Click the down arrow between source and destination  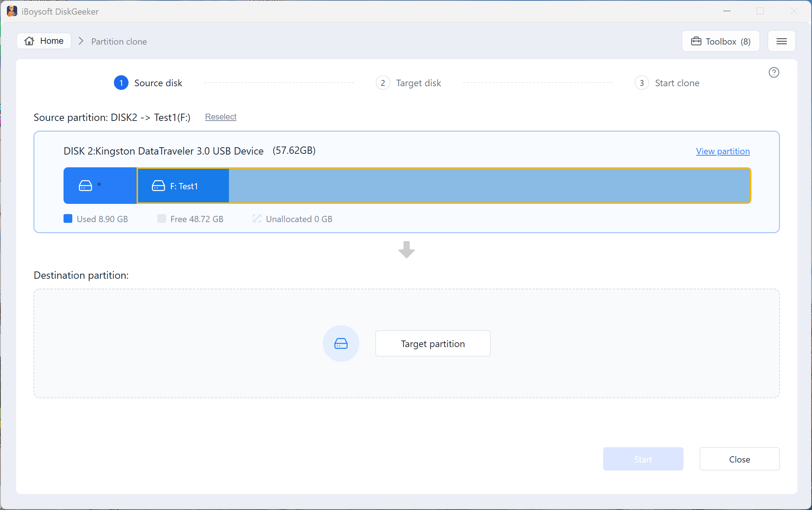(406, 250)
